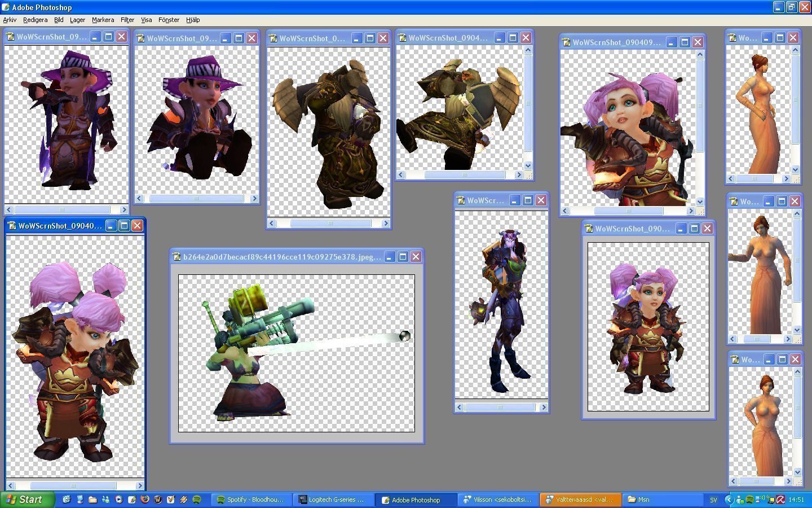The image size is (812, 508).
Task: Click horizontal scrollbar thumb in the draenei window
Action: (x=500, y=407)
